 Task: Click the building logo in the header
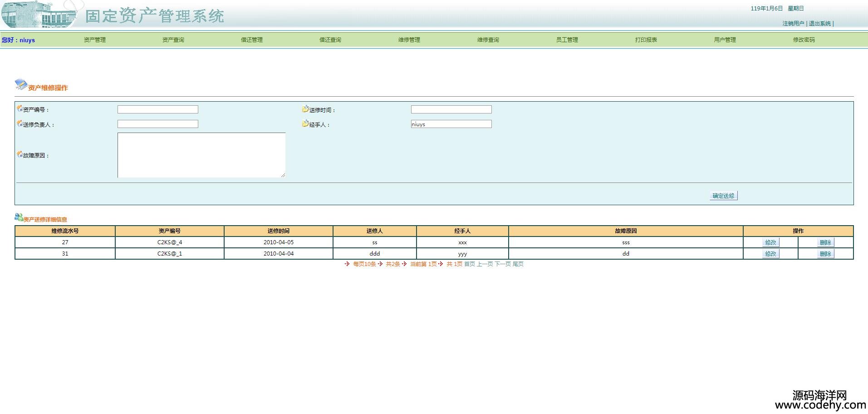point(39,15)
